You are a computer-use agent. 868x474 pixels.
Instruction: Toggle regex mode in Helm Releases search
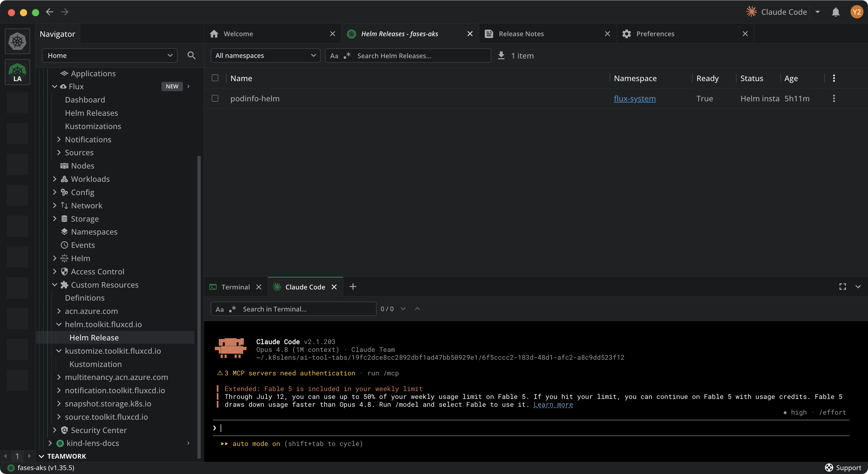tap(347, 55)
